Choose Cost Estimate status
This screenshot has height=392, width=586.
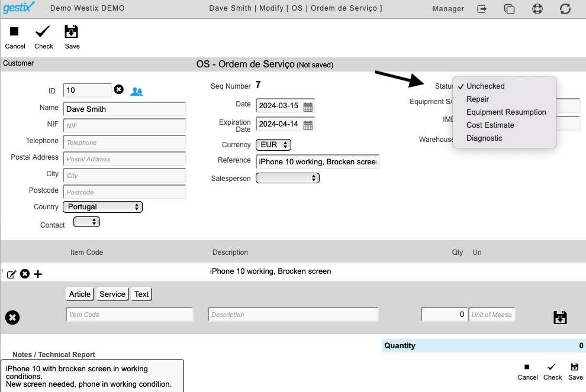[x=504, y=125]
